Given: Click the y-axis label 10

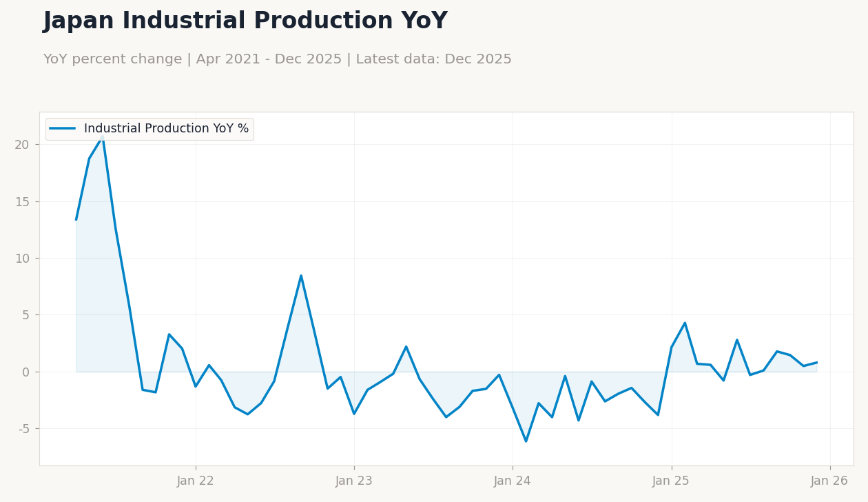Looking at the screenshot, I should coord(22,259).
